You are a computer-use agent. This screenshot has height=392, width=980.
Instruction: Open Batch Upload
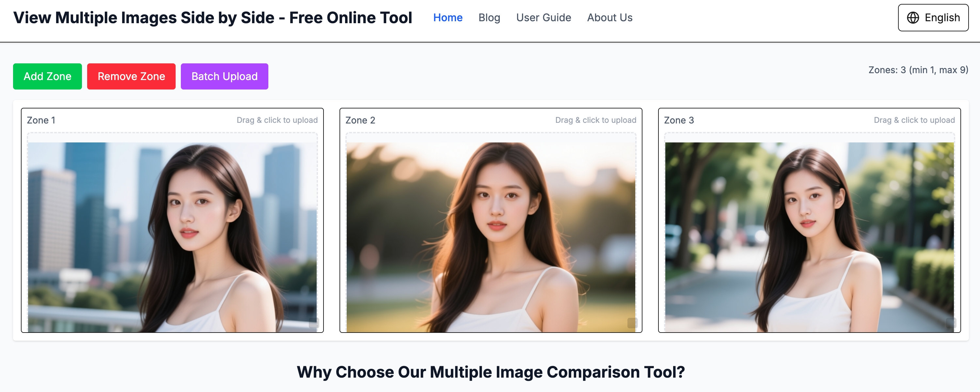(224, 76)
